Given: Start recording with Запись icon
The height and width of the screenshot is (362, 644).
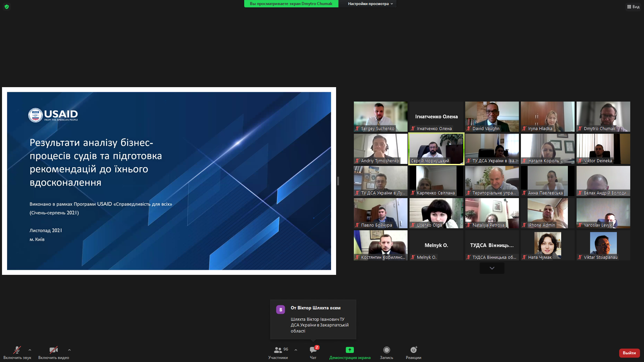Looking at the screenshot, I should [386, 350].
